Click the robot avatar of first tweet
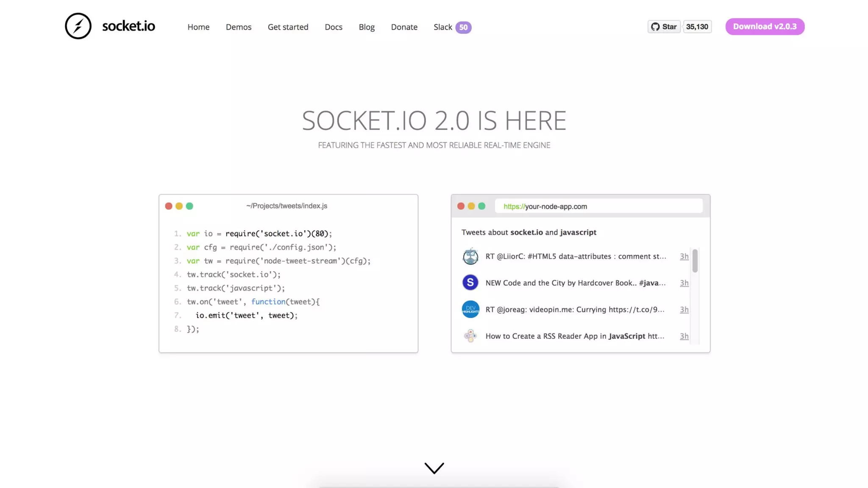 [470, 256]
